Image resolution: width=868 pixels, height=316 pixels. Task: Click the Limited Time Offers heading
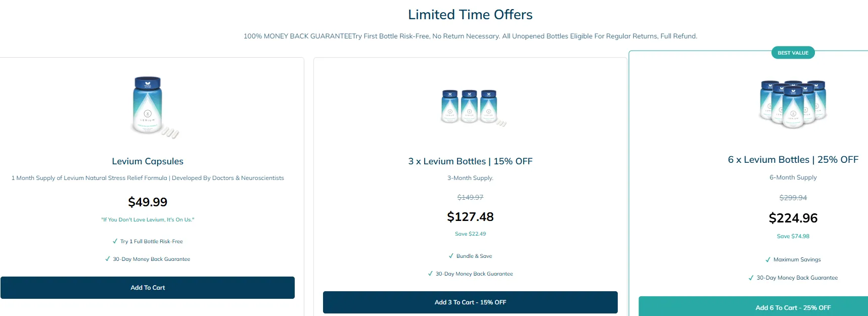(x=470, y=15)
